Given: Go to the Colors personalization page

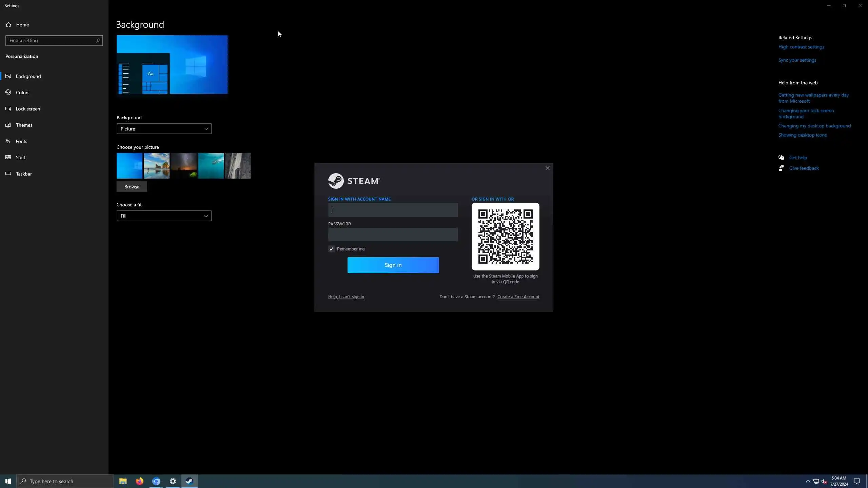Looking at the screenshot, I should click(x=22, y=93).
